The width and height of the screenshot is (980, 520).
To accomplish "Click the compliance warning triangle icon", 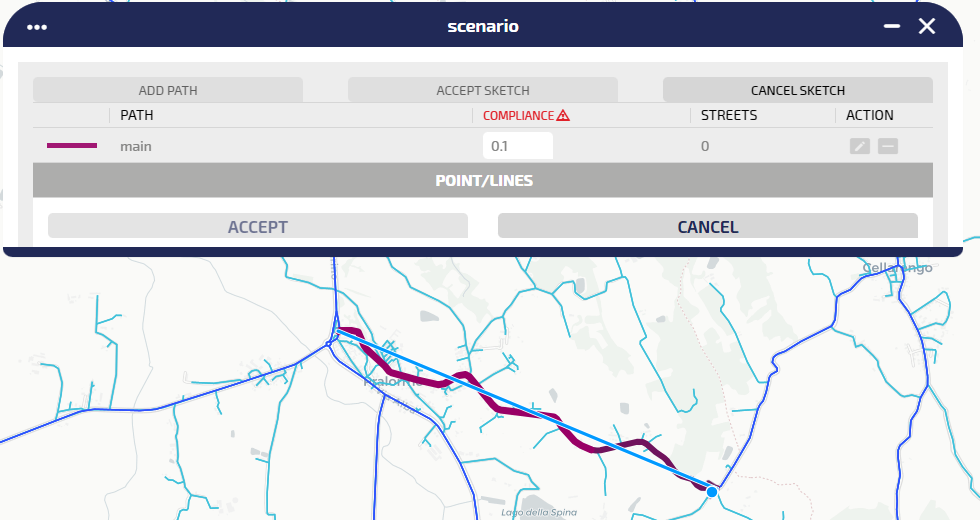I will [564, 116].
